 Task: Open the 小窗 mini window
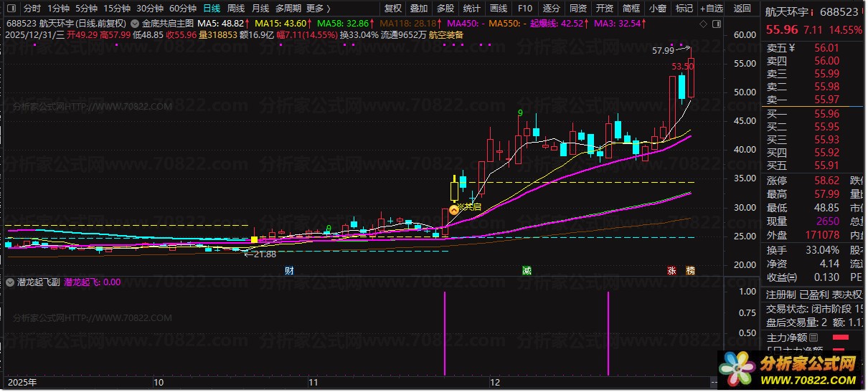tap(657, 9)
